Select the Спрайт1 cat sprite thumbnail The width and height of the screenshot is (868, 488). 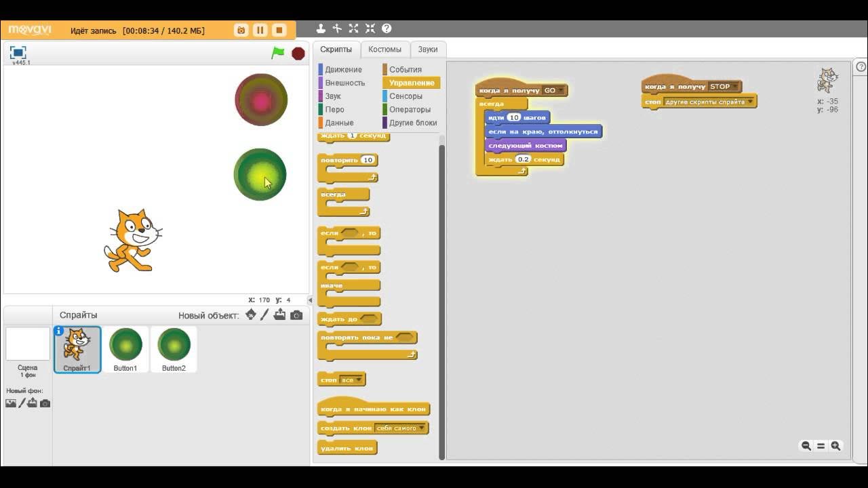pyautogui.click(x=77, y=349)
